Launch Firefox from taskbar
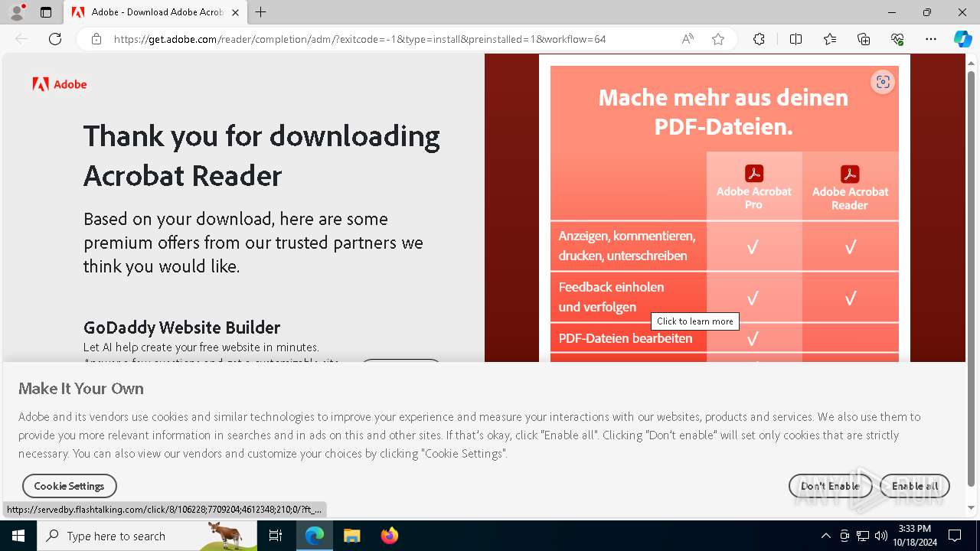The width and height of the screenshot is (980, 551). coord(389,536)
